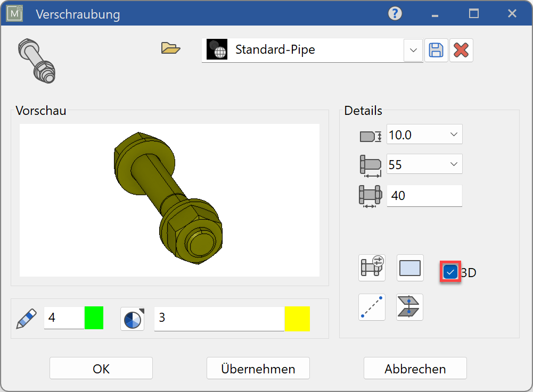Click the parallel planes mirror icon
The height and width of the screenshot is (392, 533).
point(409,307)
